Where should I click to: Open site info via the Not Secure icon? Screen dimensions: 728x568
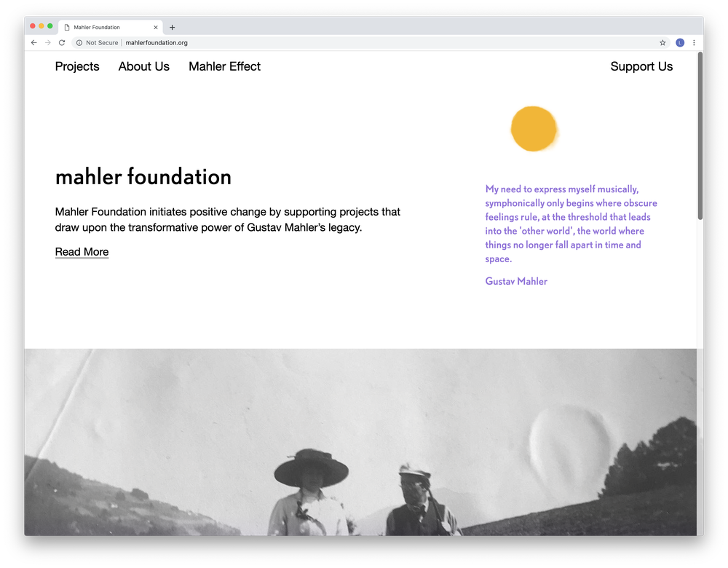click(x=79, y=43)
